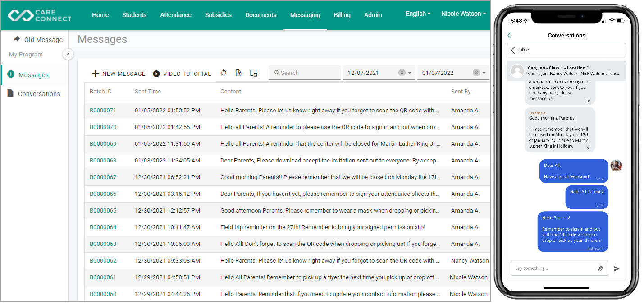Collapse the sidebar with the chevron button

[x=68, y=54]
